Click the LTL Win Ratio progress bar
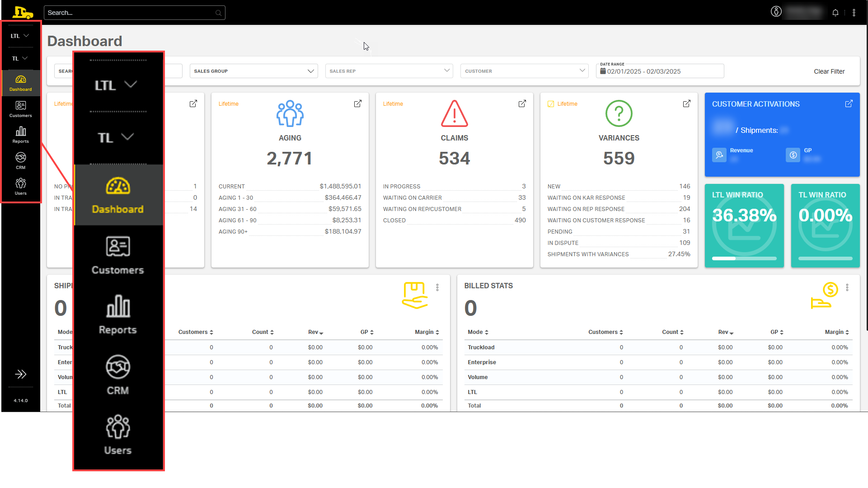868x488 pixels. [x=744, y=258]
